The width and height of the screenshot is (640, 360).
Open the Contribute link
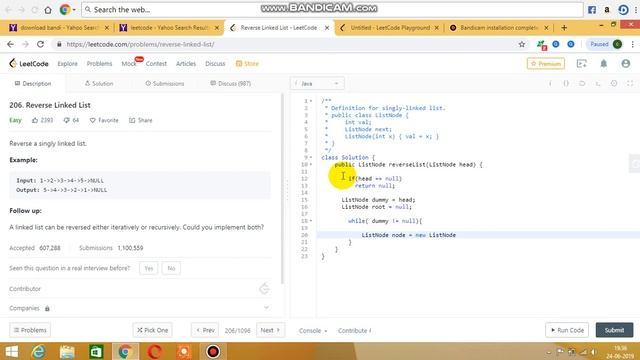pos(354,331)
